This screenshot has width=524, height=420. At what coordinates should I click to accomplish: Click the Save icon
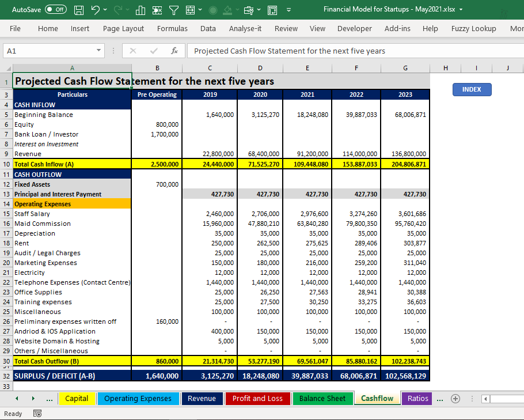79,10
